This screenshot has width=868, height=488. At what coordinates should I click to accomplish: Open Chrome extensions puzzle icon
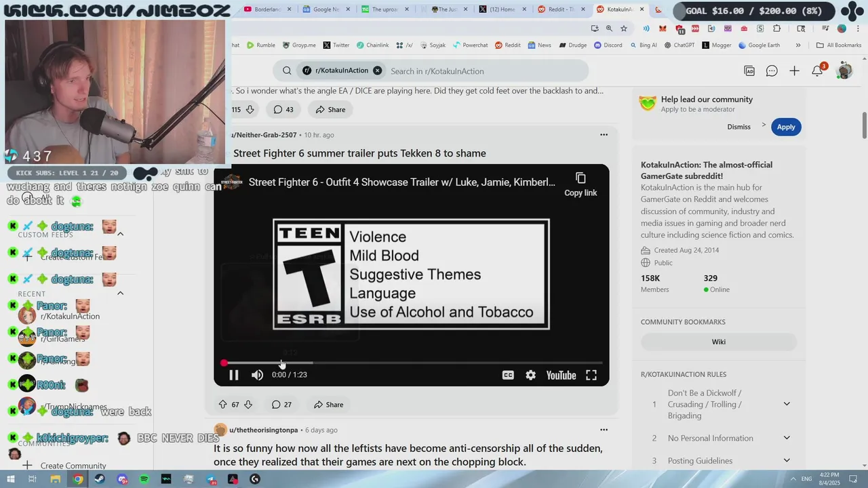[x=777, y=28]
